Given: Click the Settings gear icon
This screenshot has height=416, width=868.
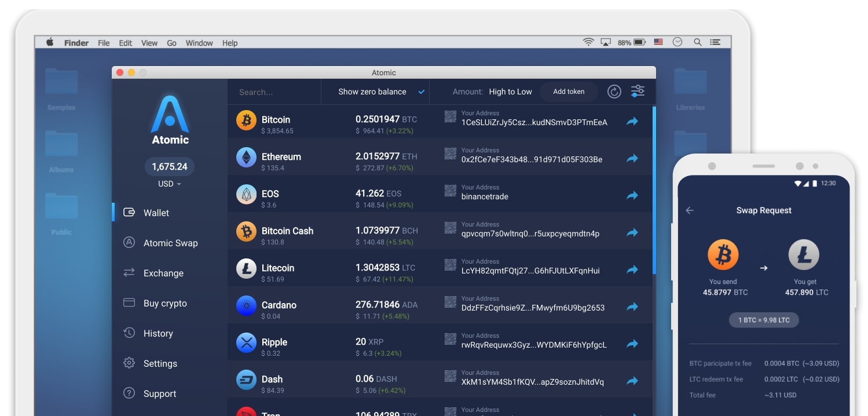Looking at the screenshot, I should (x=129, y=363).
